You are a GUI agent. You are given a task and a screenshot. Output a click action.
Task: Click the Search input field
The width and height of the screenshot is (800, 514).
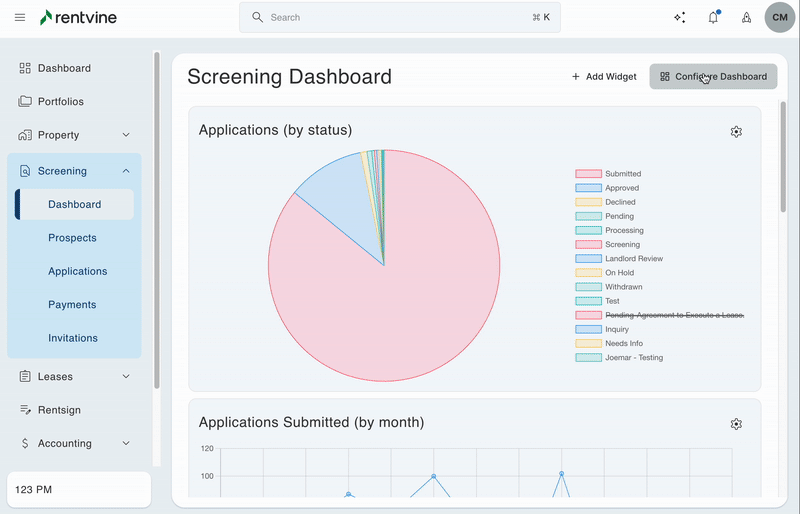[x=400, y=17]
